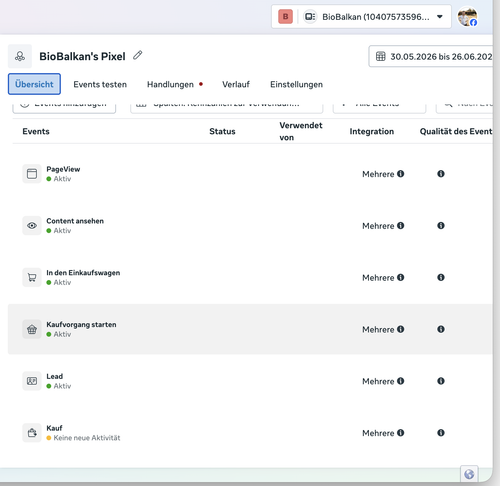Click the Integration column header
The width and height of the screenshot is (500, 486).
[x=372, y=131]
